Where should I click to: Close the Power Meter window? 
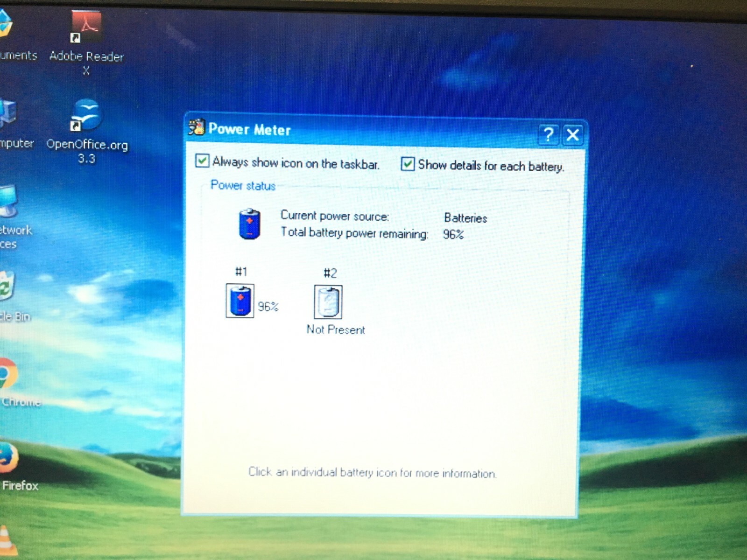[x=572, y=135]
